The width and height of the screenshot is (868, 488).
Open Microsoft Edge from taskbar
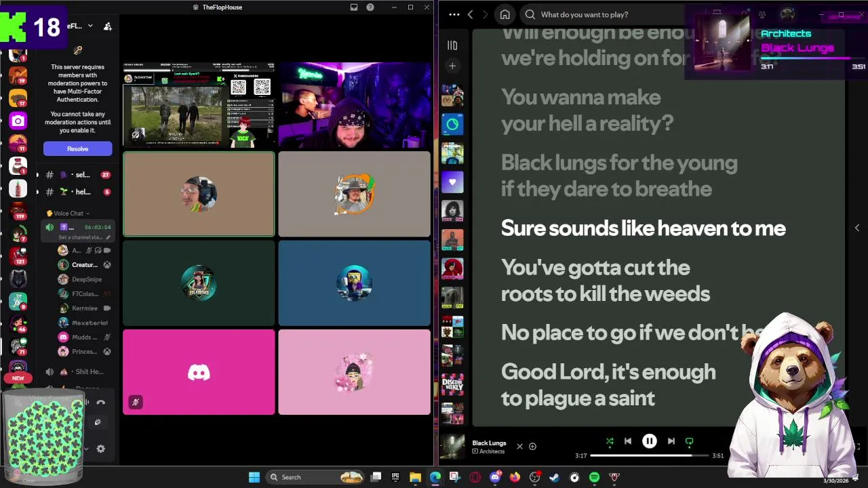(435, 477)
